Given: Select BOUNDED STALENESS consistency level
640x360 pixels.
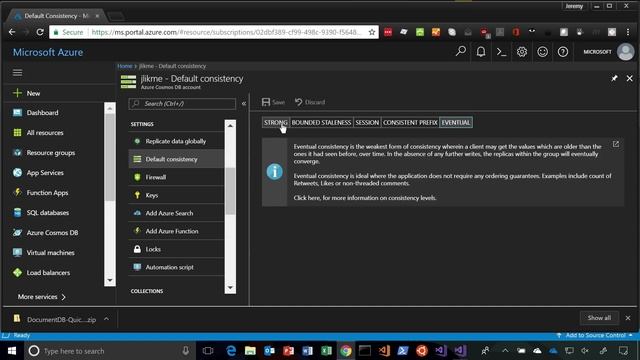Looking at the screenshot, I should pos(321,122).
